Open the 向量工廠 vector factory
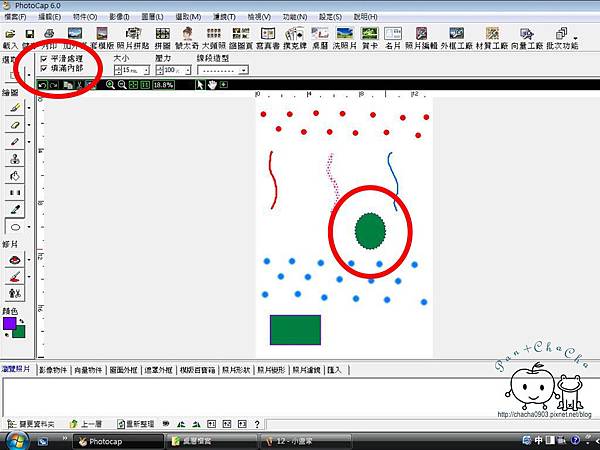Image resolution: width=600 pixels, height=450 pixels. click(x=527, y=38)
